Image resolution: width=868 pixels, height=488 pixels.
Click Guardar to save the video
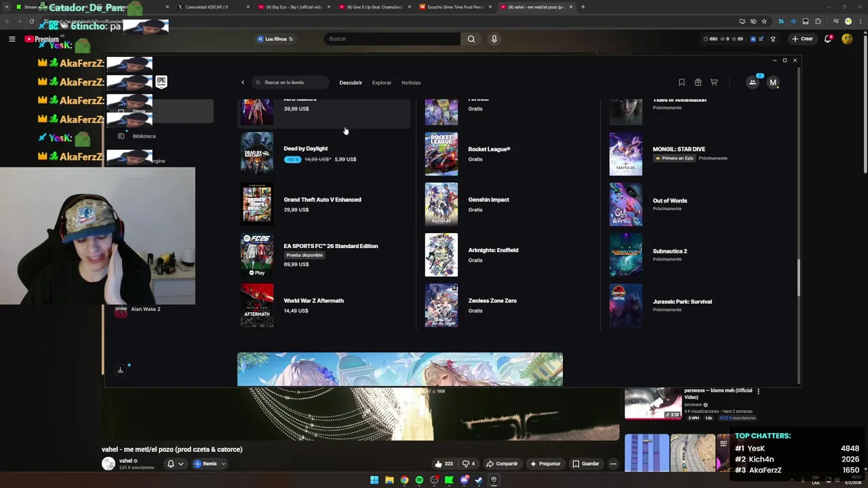[586, 464]
